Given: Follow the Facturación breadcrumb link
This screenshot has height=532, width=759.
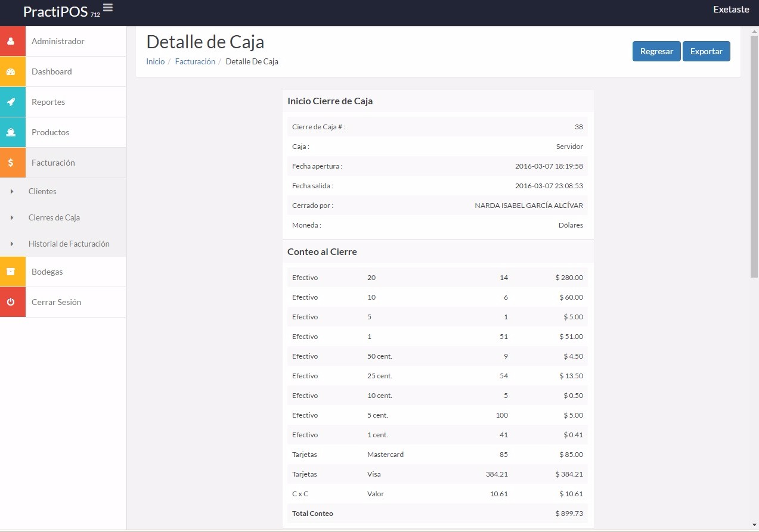Looking at the screenshot, I should [195, 61].
